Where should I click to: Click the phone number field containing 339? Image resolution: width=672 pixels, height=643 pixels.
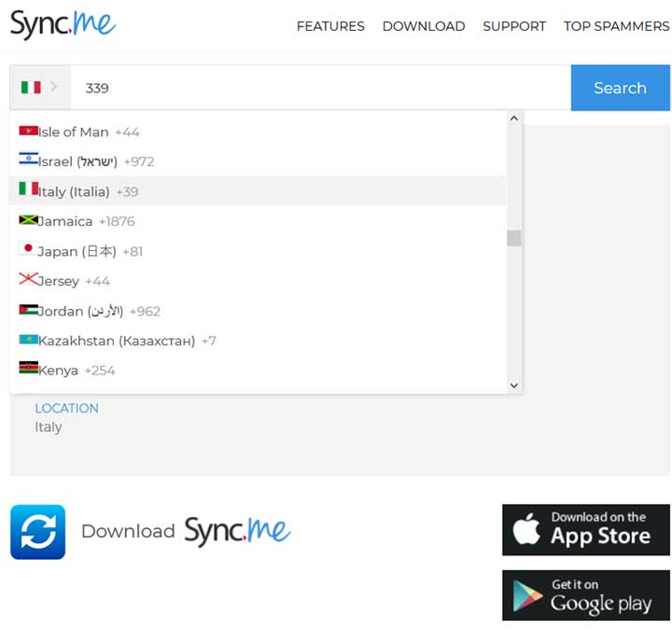tap(320, 88)
